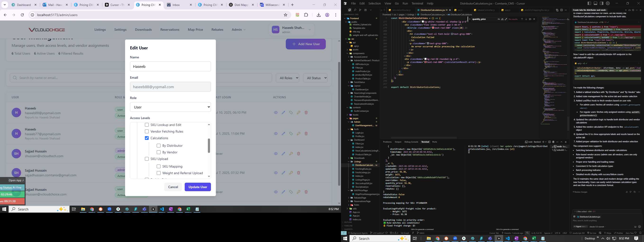Screen dimensions: 644x242
Task: Click the Update User button
Action: [198, 187]
